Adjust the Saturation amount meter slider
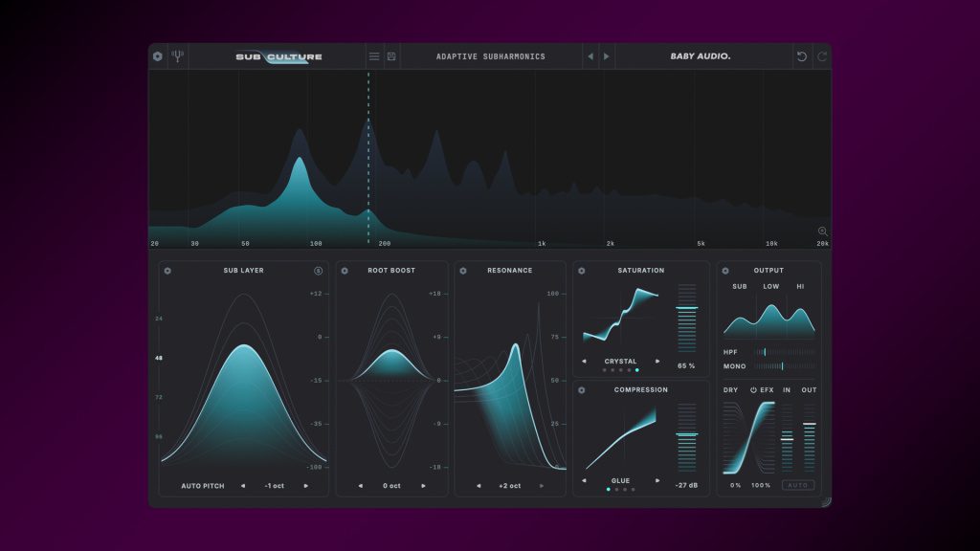 687,318
